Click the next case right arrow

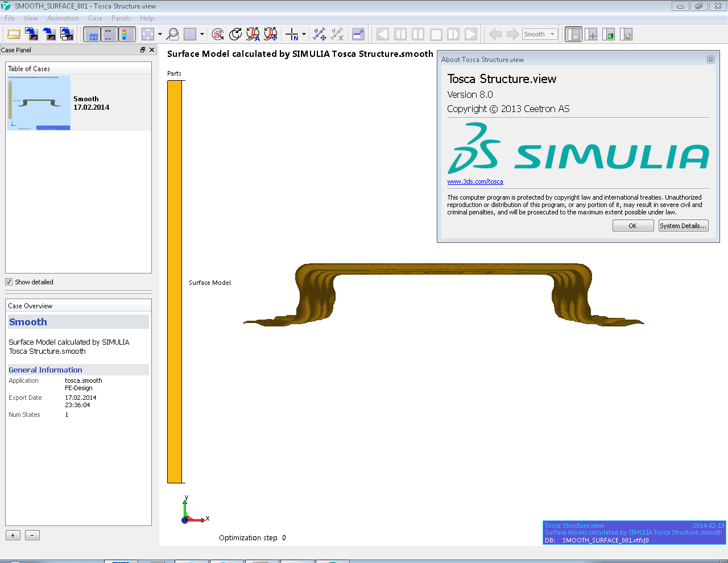click(513, 34)
